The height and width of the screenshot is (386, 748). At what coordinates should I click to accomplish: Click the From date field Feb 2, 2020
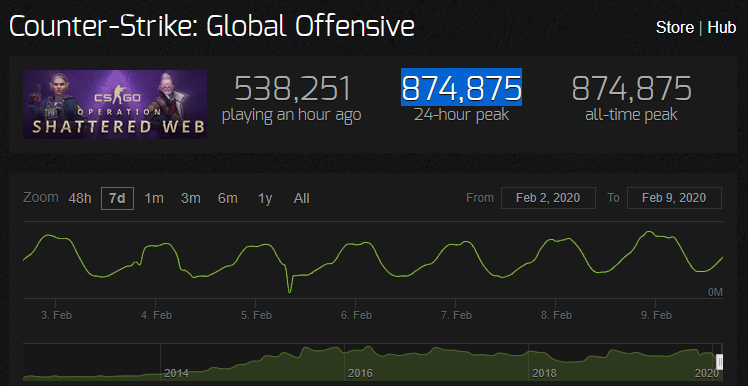pyautogui.click(x=548, y=198)
